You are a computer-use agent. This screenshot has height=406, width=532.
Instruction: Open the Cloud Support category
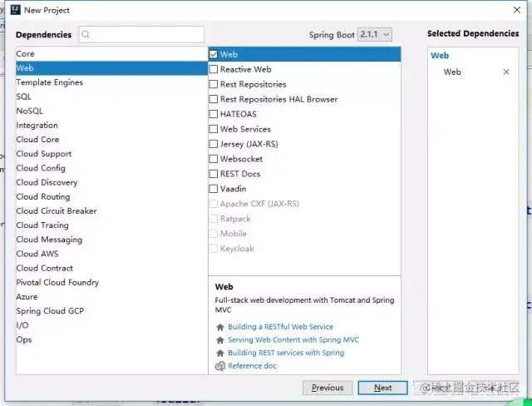click(x=111, y=153)
